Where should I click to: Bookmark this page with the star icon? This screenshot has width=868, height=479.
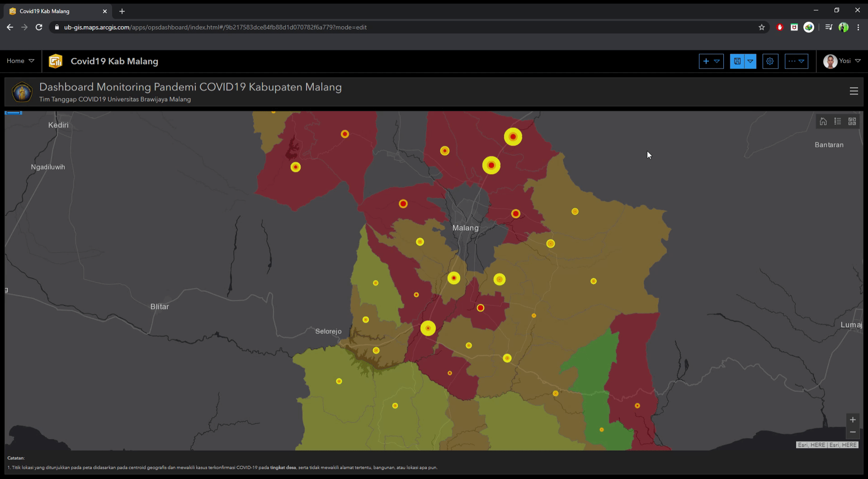point(762,27)
